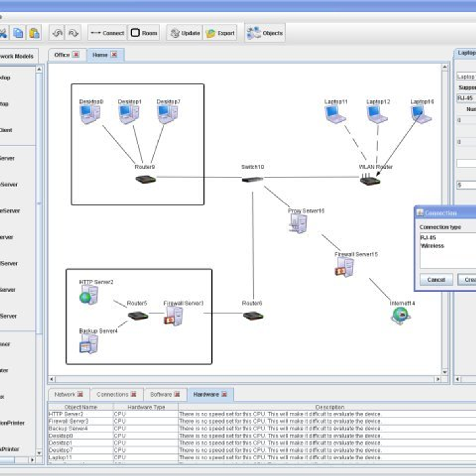This screenshot has width=476, height=476.
Task: Select the Internet14 globe icon
Action: [401, 316]
